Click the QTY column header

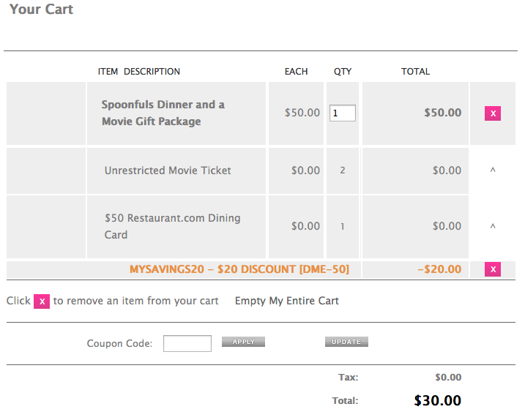(x=343, y=71)
